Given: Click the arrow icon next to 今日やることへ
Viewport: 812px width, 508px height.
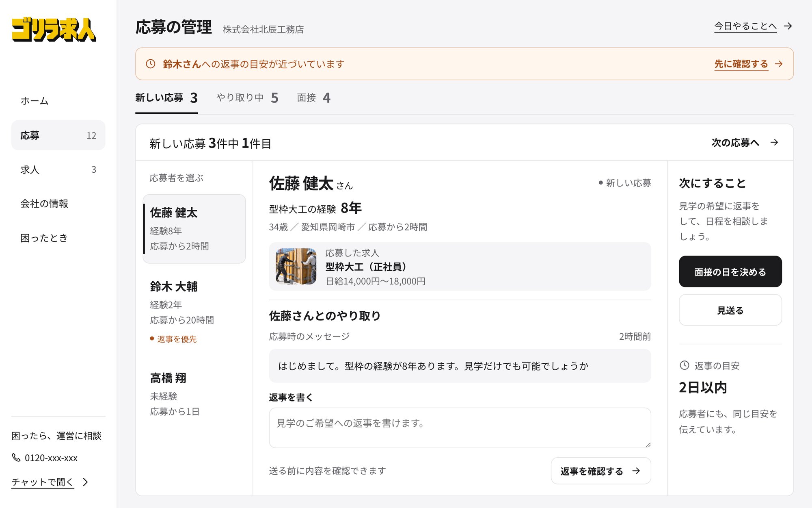Looking at the screenshot, I should click(788, 26).
